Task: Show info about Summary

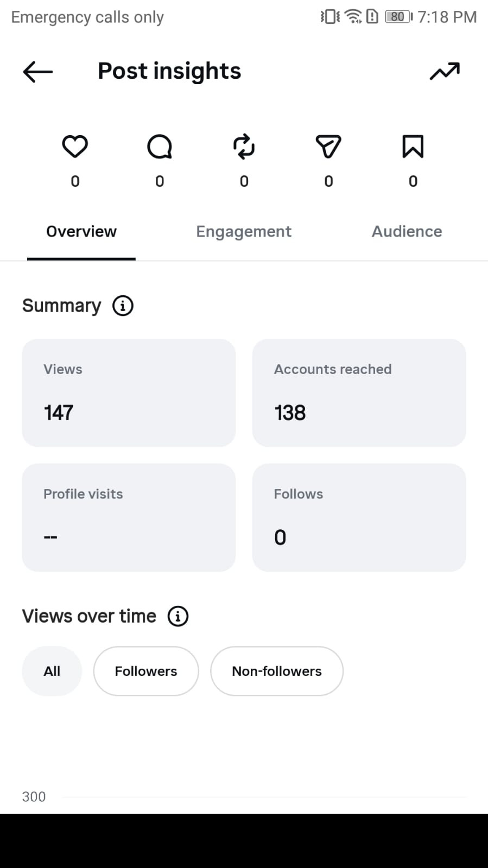Action: (x=123, y=306)
